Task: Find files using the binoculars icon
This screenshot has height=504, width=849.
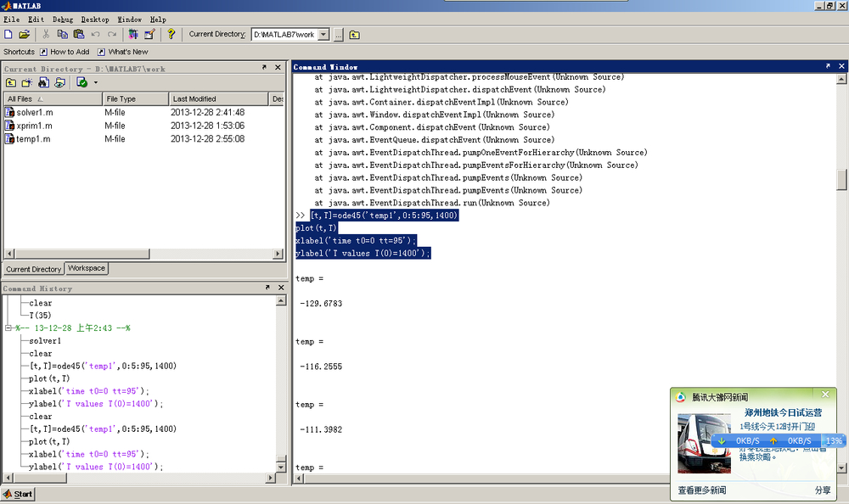Action: pos(43,82)
